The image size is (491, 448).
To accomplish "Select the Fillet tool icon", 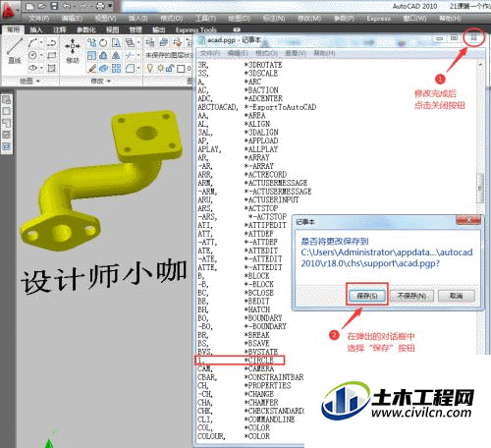I will pyautogui.click(x=130, y=68).
